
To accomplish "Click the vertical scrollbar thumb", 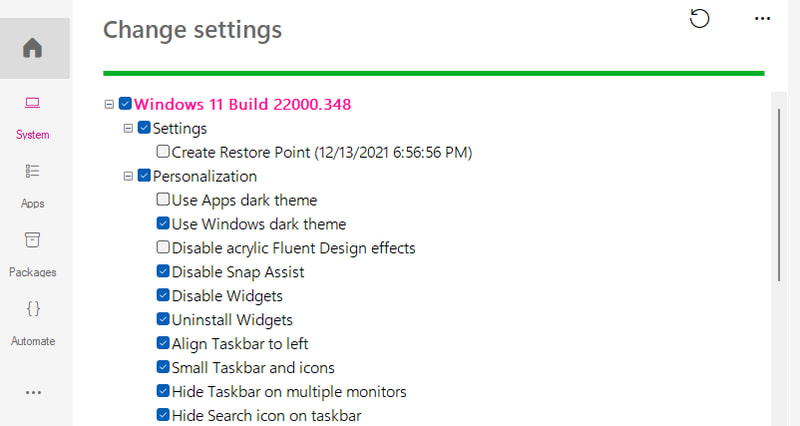I will (779, 194).
